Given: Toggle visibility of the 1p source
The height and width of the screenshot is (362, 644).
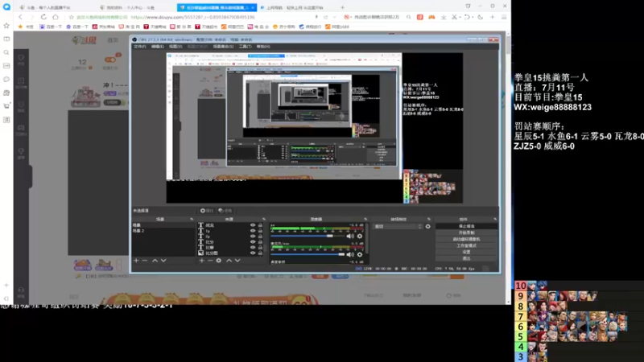Looking at the screenshot, I should pos(253,231).
